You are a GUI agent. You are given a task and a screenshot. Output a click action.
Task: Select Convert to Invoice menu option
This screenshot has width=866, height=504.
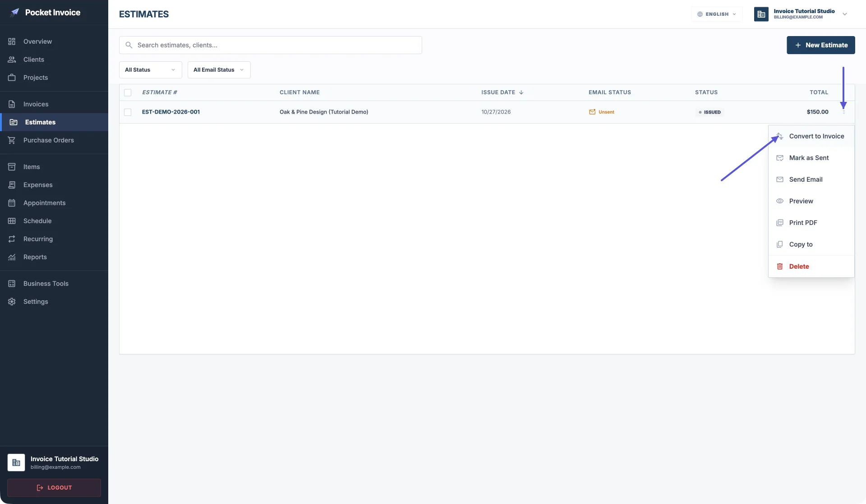pyautogui.click(x=811, y=136)
